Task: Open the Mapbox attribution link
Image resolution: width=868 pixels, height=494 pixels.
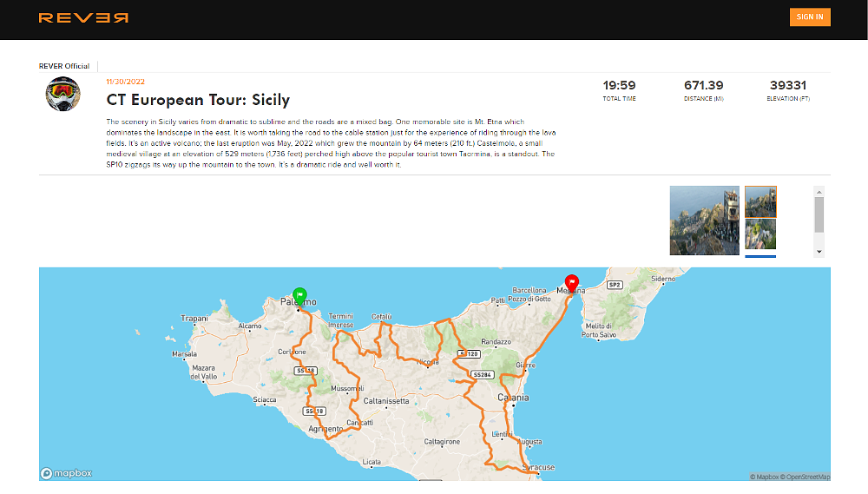Action: [764, 477]
